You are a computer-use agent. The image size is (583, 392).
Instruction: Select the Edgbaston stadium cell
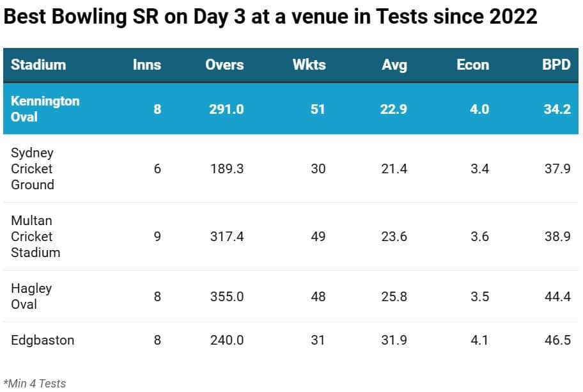click(42, 340)
